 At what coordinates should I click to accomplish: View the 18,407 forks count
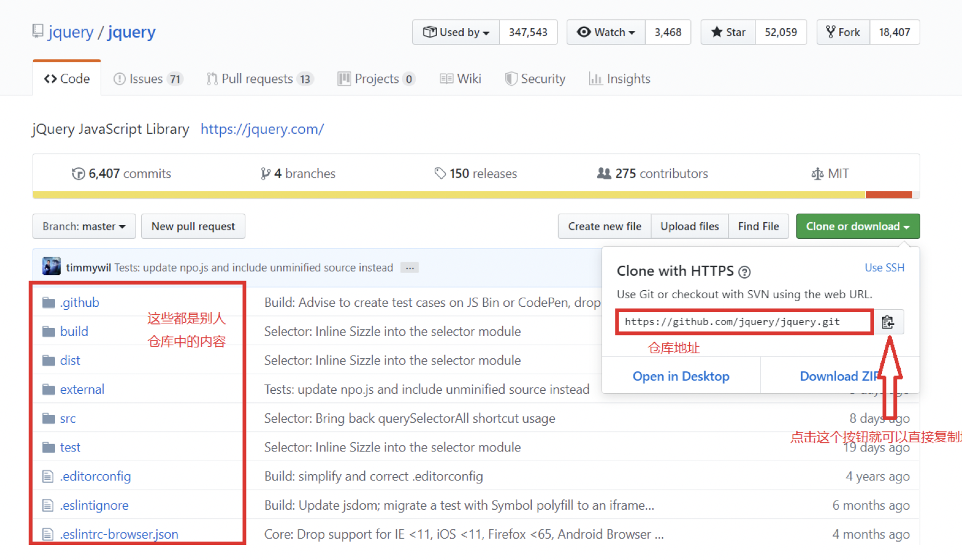coord(895,33)
